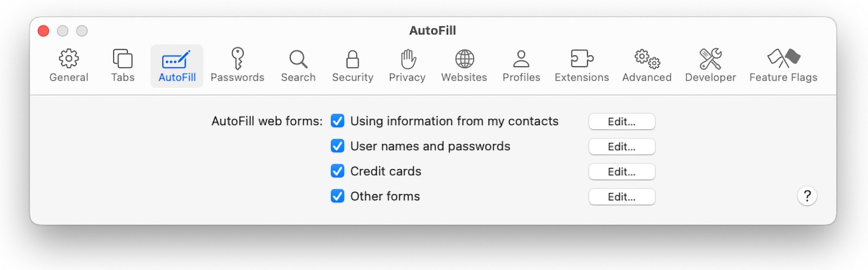Switch to the Developer tools pane
Screen dimensions: 868x270
tap(710, 66)
